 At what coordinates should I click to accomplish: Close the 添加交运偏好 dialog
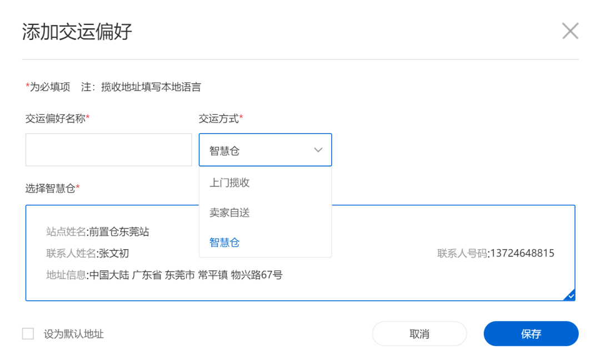pos(570,31)
